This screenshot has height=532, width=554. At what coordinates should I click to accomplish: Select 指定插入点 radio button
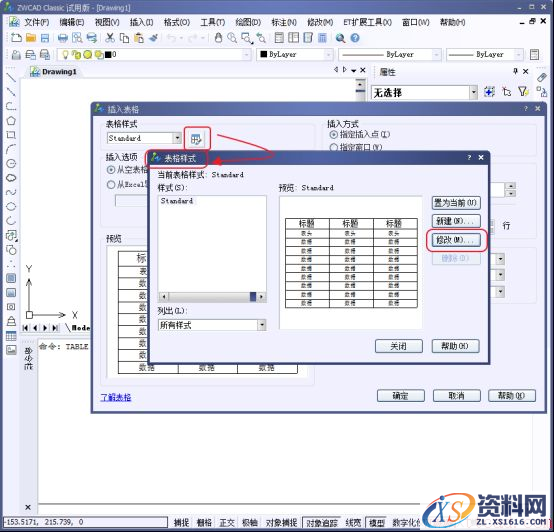tap(333, 135)
